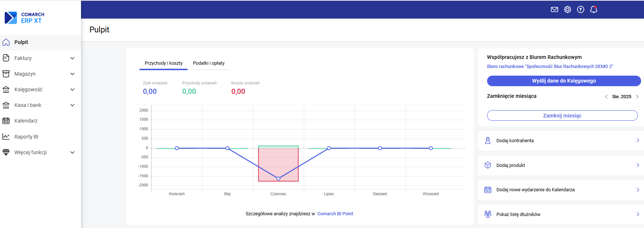Click the Raporty BI chart icon

tap(6, 136)
